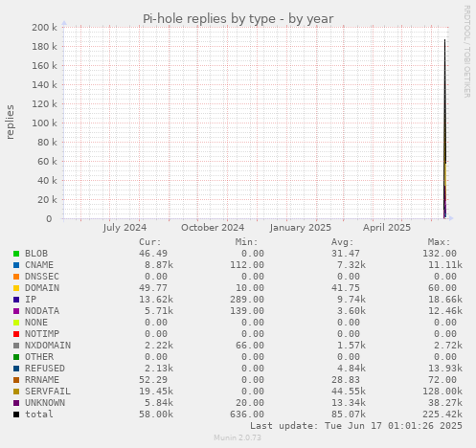476x448 pixels.
Task: Click the DOMAIN yellow legend swatch
Action: (x=16, y=288)
